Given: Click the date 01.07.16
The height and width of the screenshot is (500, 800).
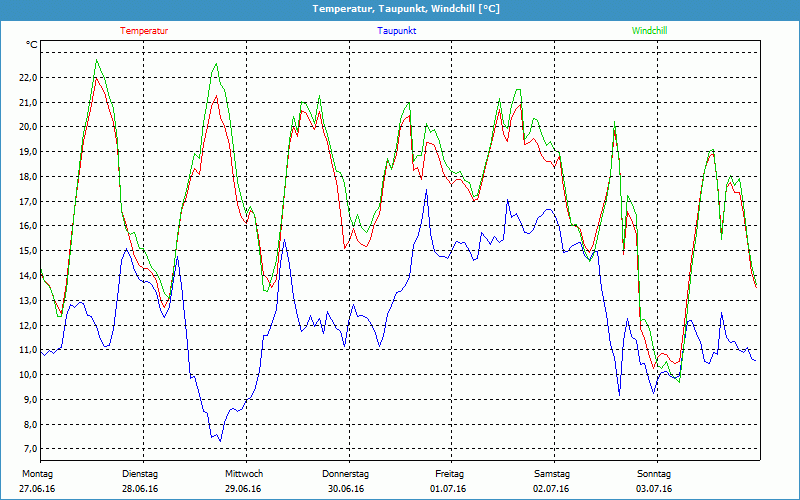Looking at the screenshot, I should point(448,489).
